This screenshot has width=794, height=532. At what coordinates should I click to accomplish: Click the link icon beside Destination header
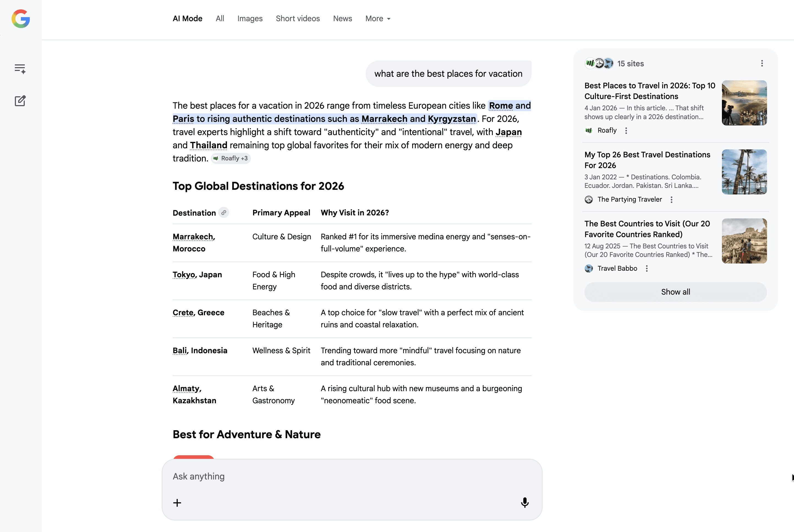[x=224, y=213]
